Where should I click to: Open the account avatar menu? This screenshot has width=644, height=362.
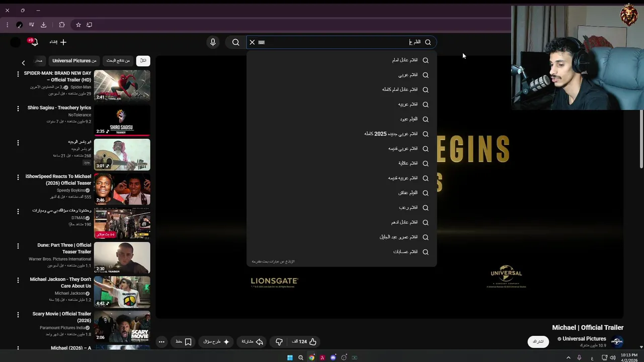16,42
